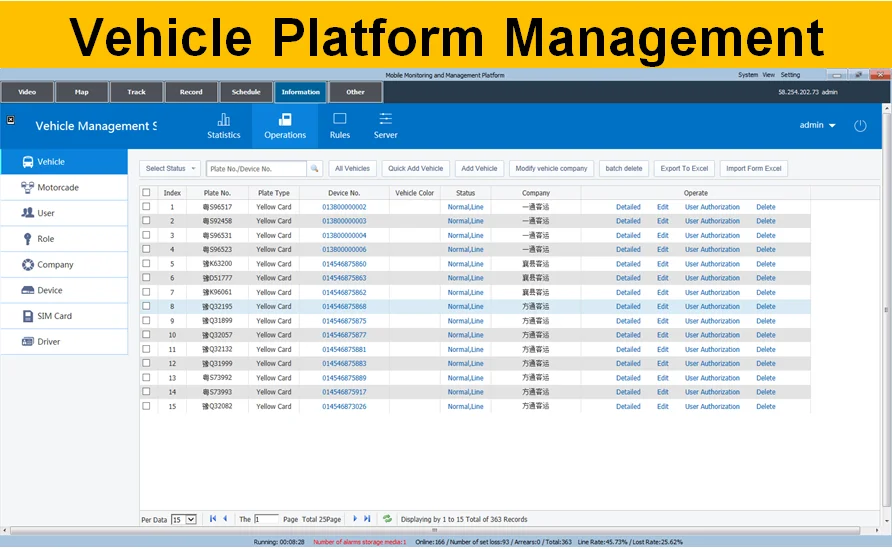
Task: Open the Select Status dropdown
Action: click(170, 169)
